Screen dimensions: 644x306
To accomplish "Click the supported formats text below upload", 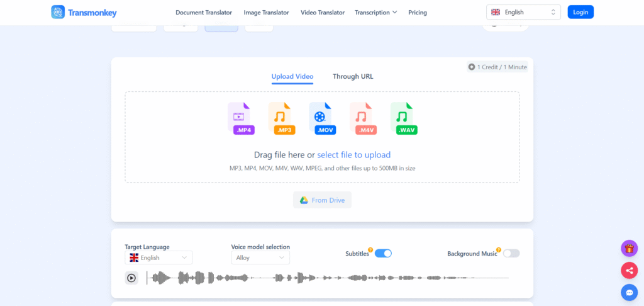I will [323, 168].
